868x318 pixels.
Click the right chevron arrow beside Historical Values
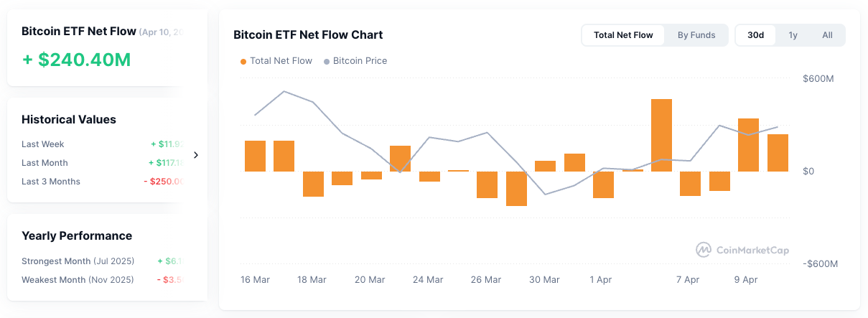pos(196,154)
